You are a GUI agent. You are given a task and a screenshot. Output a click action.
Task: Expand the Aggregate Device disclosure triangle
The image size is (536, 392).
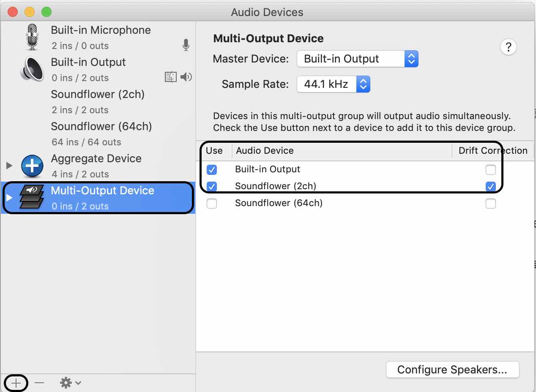(9, 165)
